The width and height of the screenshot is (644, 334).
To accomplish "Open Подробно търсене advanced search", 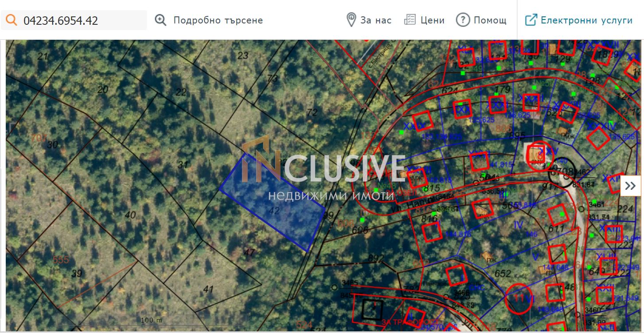I will (218, 20).
